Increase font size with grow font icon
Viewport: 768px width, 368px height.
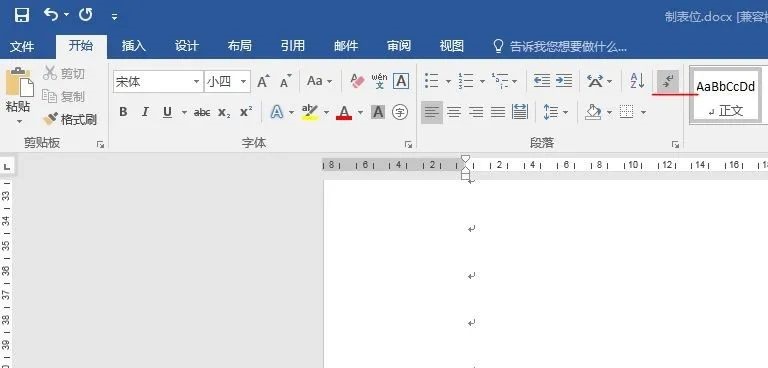pyautogui.click(x=264, y=81)
